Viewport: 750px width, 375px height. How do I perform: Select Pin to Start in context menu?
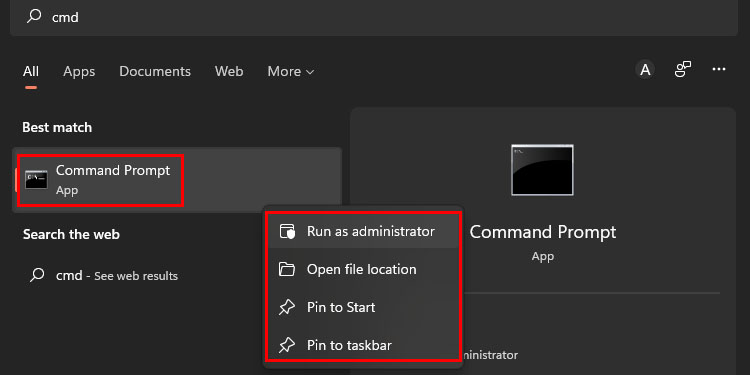pos(363,307)
